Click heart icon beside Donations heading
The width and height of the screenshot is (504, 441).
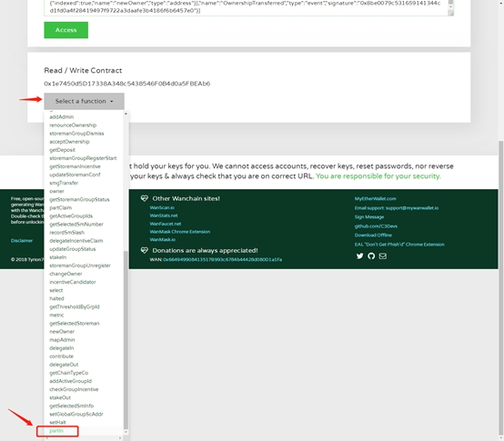[145, 250]
